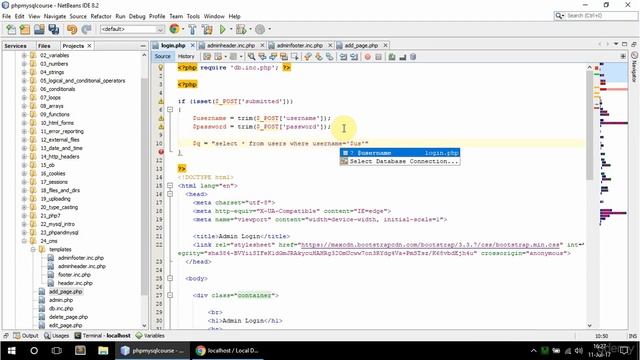
Task: Click the Find Next Occurrence icon
Action: (273, 57)
